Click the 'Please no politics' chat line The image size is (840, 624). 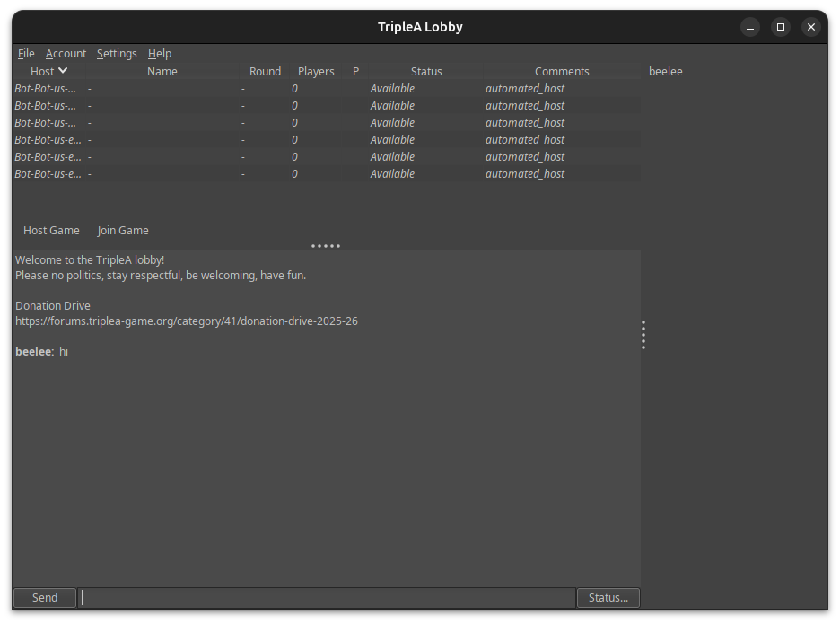point(161,275)
